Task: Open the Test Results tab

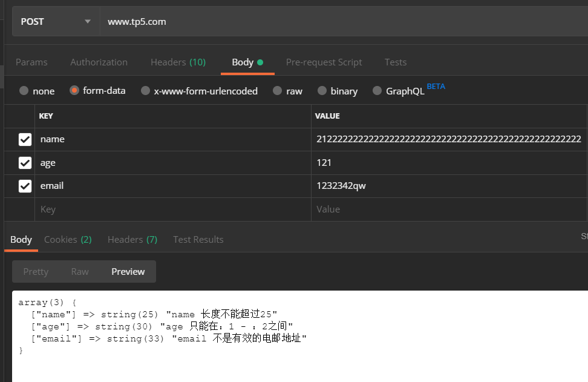Action: point(198,240)
